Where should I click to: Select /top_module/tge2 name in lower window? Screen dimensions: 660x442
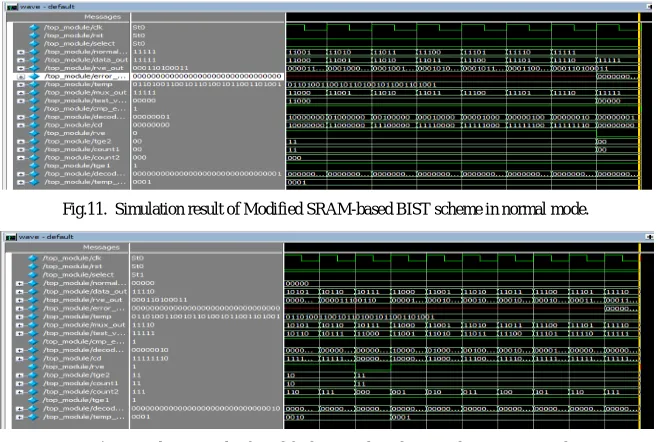pos(77,375)
